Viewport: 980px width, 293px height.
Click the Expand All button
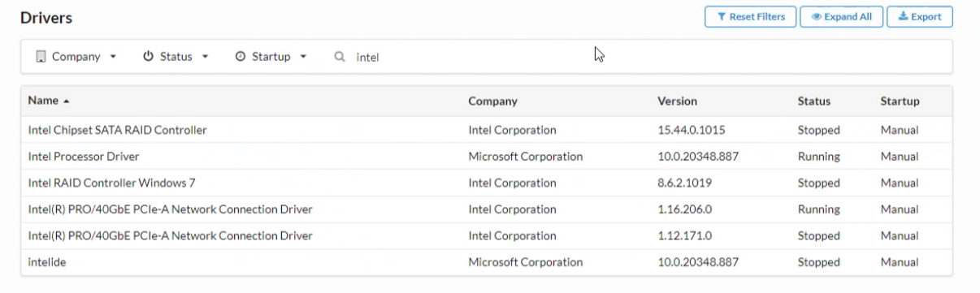click(841, 16)
